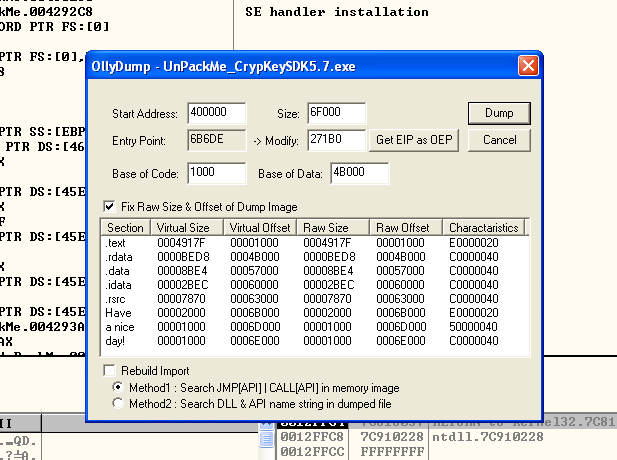Click the Virtual Offset column header
This screenshot has width=617, height=460.
click(260, 228)
